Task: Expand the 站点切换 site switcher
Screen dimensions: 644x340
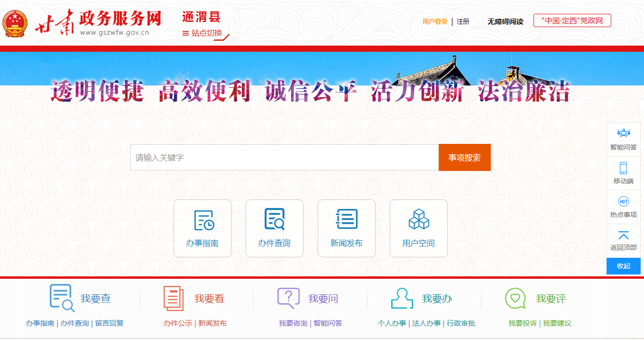Action: [x=202, y=33]
